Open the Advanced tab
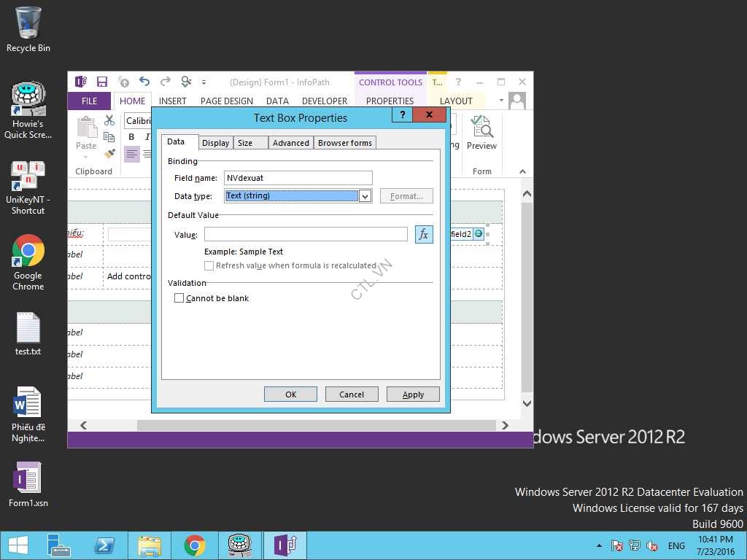 [x=291, y=143]
